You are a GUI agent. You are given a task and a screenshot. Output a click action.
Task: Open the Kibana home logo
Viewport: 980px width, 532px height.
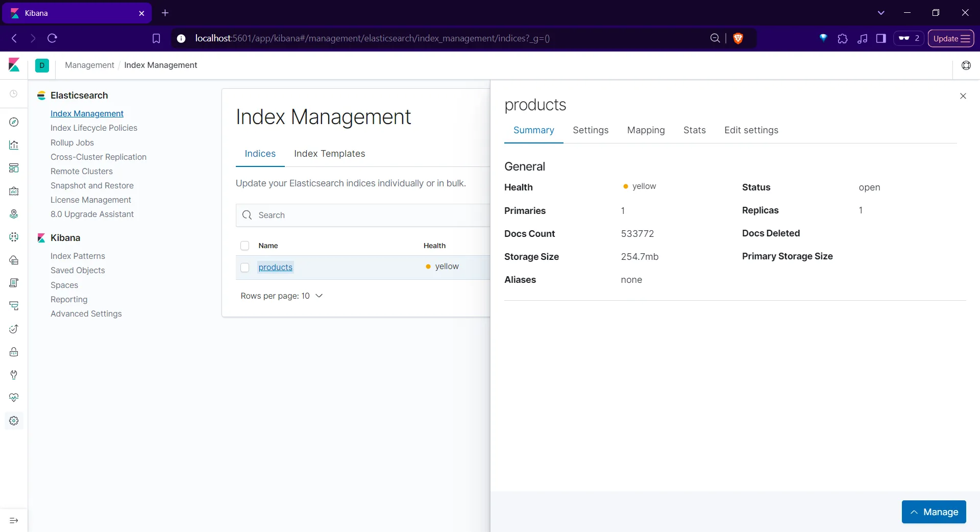pos(14,65)
